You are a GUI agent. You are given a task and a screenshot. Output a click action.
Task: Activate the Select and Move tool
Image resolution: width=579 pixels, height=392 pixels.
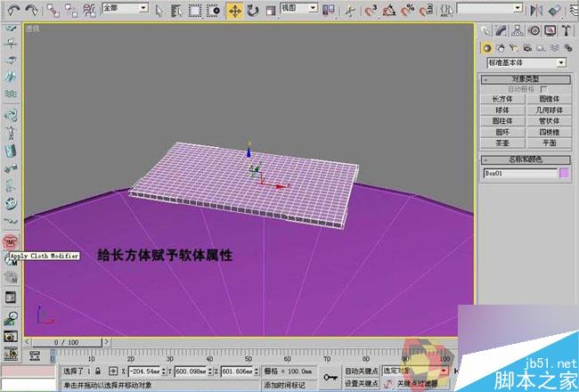pos(234,11)
